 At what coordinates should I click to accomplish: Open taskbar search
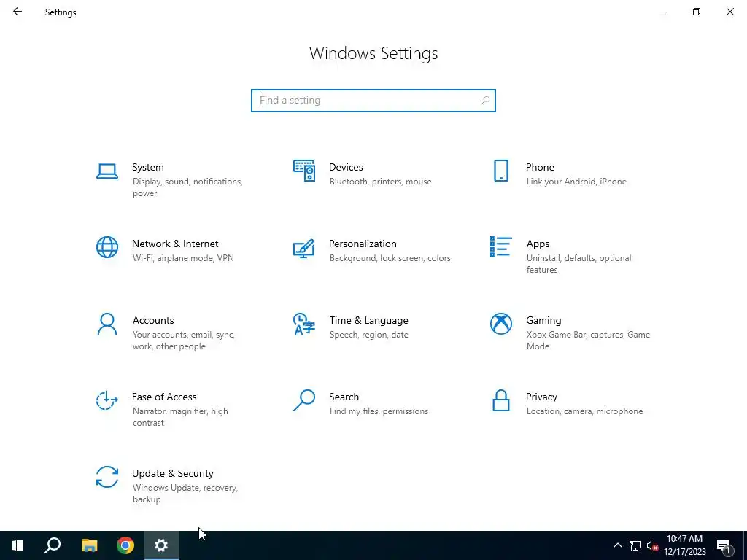(53, 545)
